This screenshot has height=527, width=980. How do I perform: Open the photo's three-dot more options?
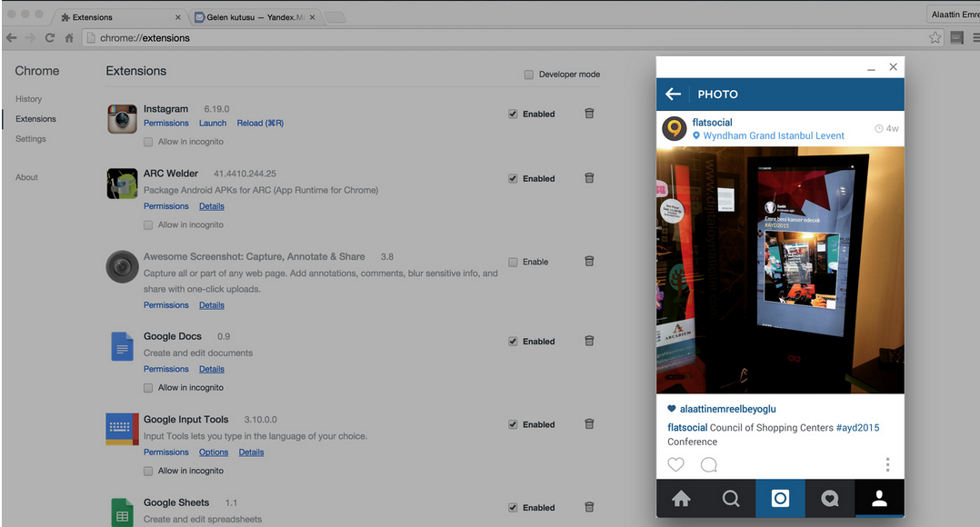[x=887, y=464]
